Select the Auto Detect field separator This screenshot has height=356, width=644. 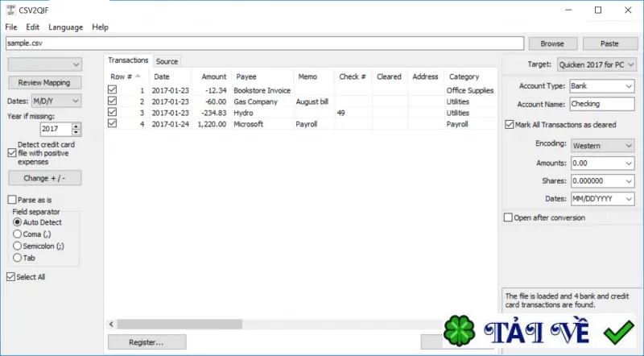pyautogui.click(x=17, y=222)
